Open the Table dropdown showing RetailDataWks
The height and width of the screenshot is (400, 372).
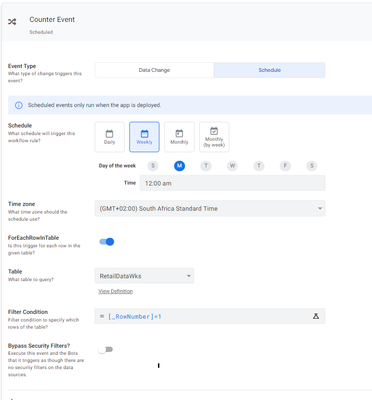click(x=144, y=276)
